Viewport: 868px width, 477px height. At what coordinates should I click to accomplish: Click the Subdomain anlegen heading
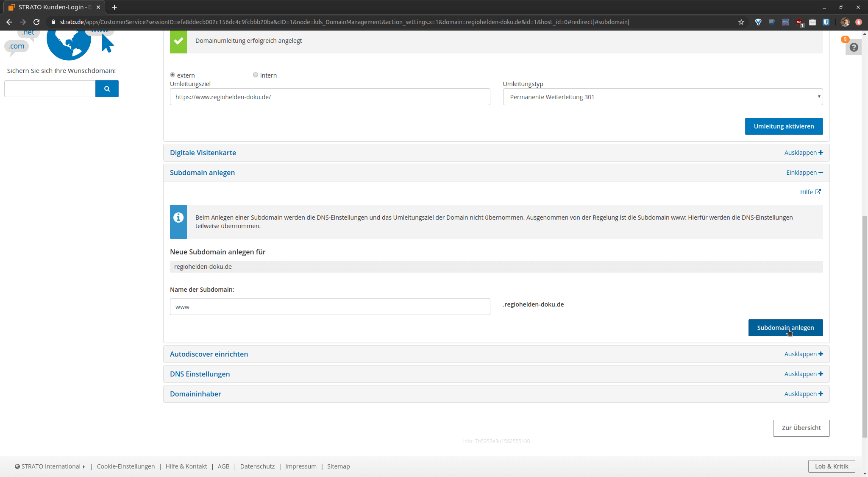202,173
